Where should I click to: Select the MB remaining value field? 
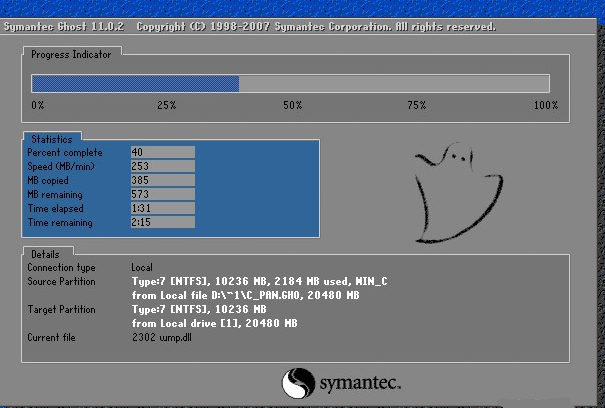coord(162,194)
